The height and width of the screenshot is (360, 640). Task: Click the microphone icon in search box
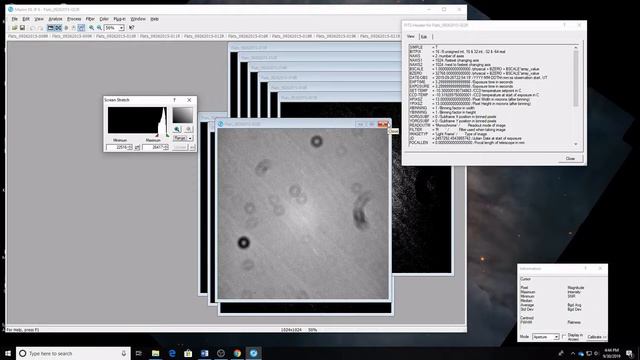124,353
